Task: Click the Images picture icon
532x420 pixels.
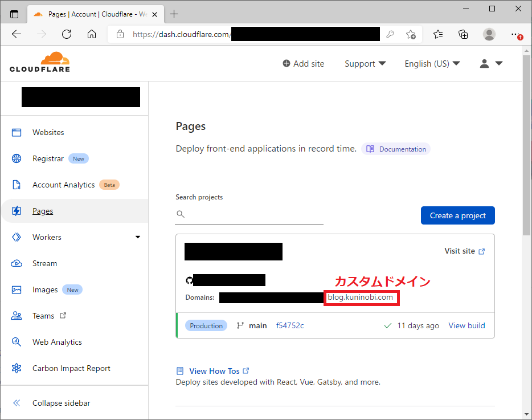Action: 17,289
